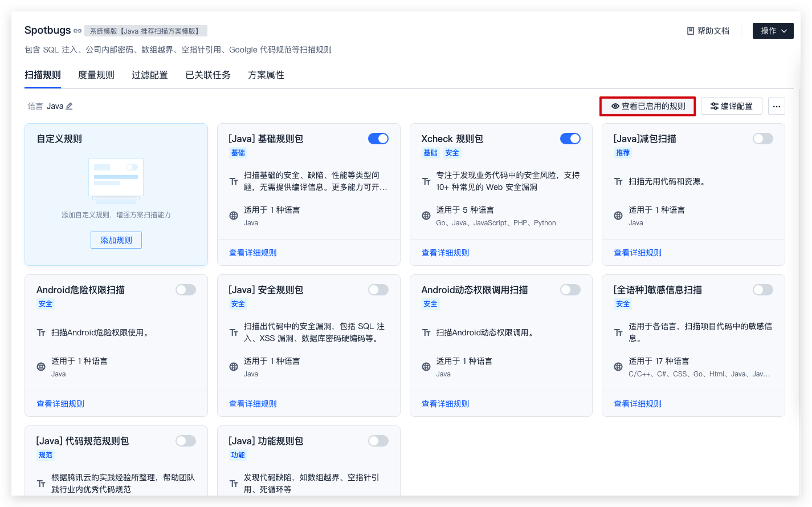The image size is (812, 507).
Task: Click the 编译配置 button
Action: tap(732, 106)
